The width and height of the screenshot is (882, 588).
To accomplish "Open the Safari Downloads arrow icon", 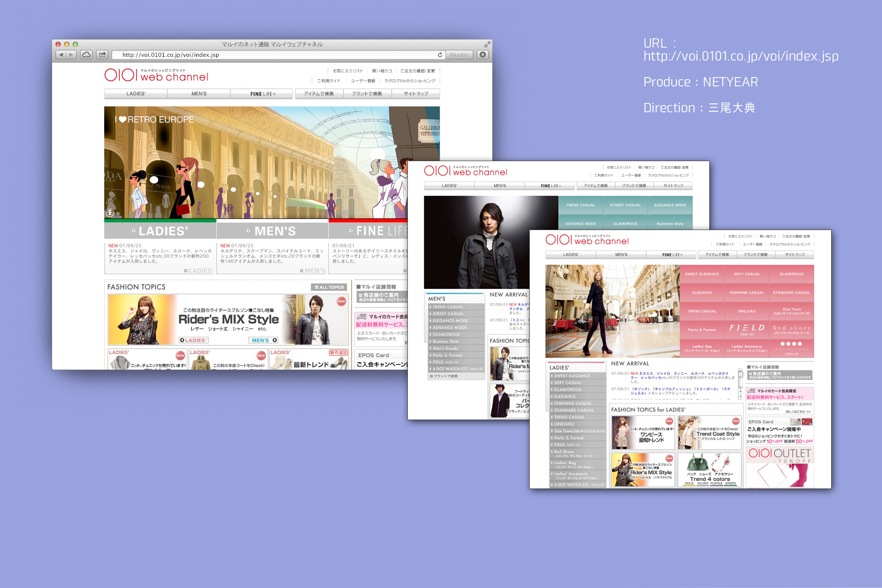I will click(483, 55).
